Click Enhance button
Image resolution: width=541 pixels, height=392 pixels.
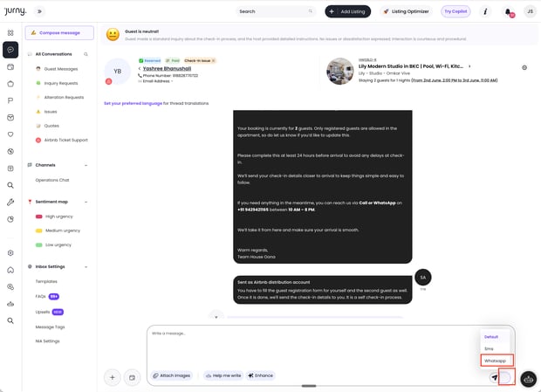(x=261, y=375)
